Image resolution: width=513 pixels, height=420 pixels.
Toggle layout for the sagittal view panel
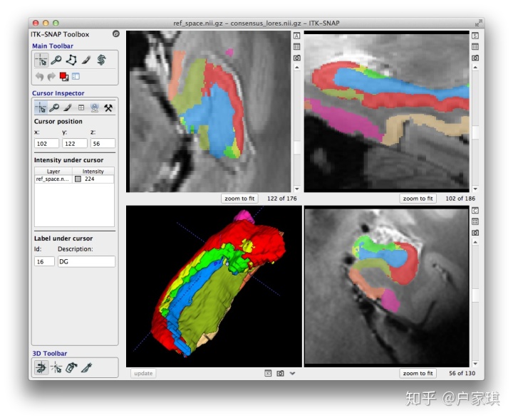click(x=475, y=47)
